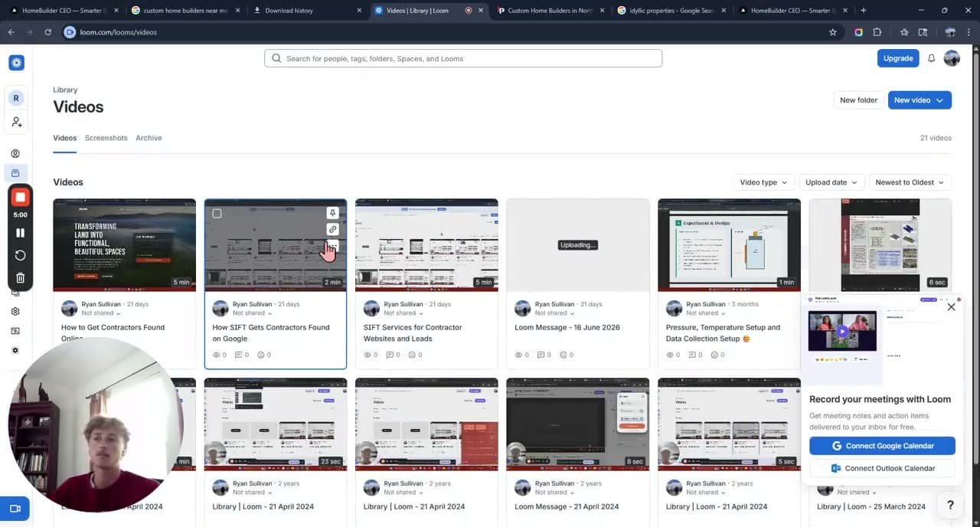Expand Not shared on How SIFT Gets Contractors
980x527 pixels.
[252, 313]
